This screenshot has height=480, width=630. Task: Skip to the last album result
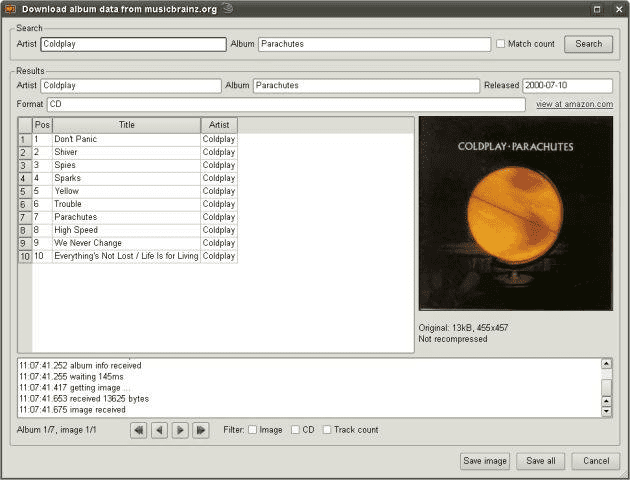point(200,430)
